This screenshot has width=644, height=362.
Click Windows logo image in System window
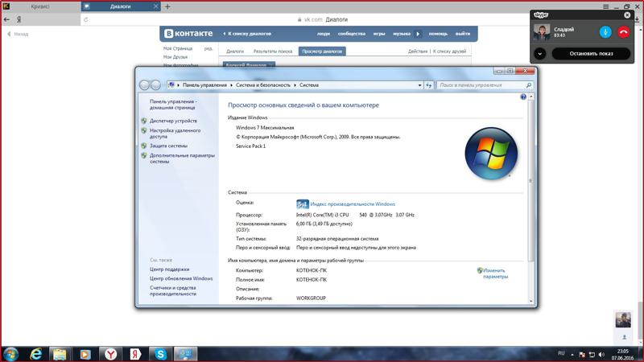click(x=491, y=154)
